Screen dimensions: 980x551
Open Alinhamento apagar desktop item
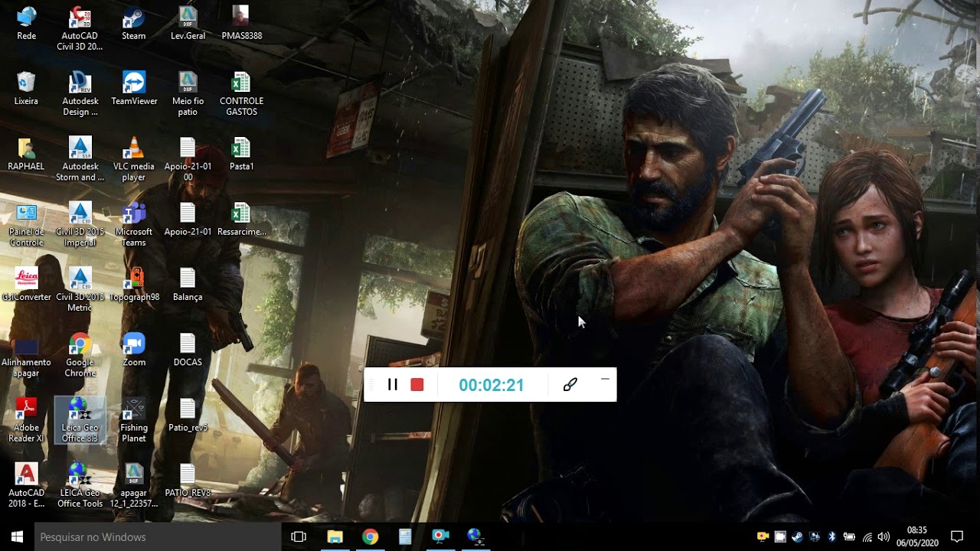[26, 355]
